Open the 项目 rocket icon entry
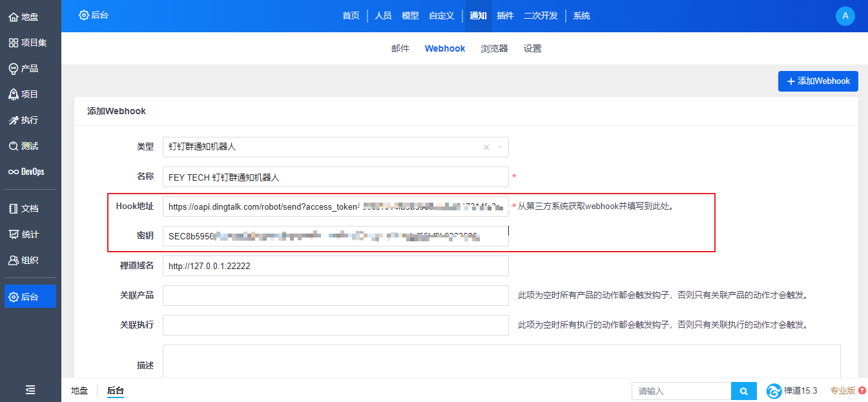The width and height of the screenshot is (868, 402). [x=24, y=94]
